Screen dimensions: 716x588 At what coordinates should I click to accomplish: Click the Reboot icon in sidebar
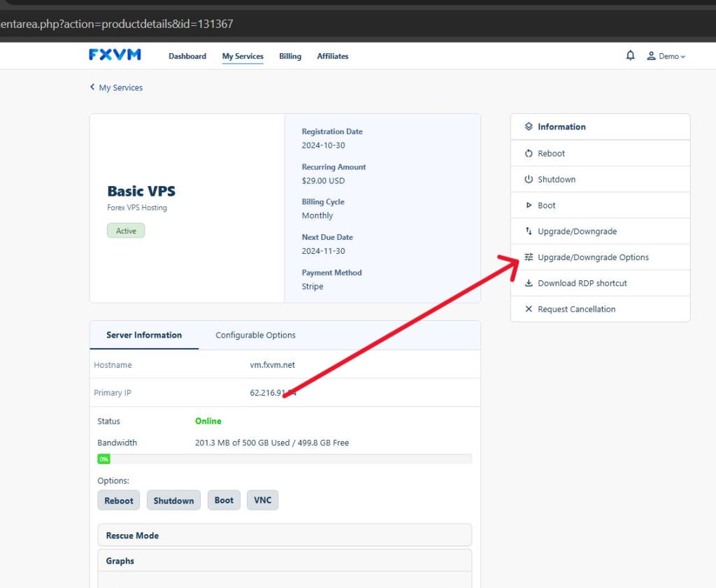529,154
